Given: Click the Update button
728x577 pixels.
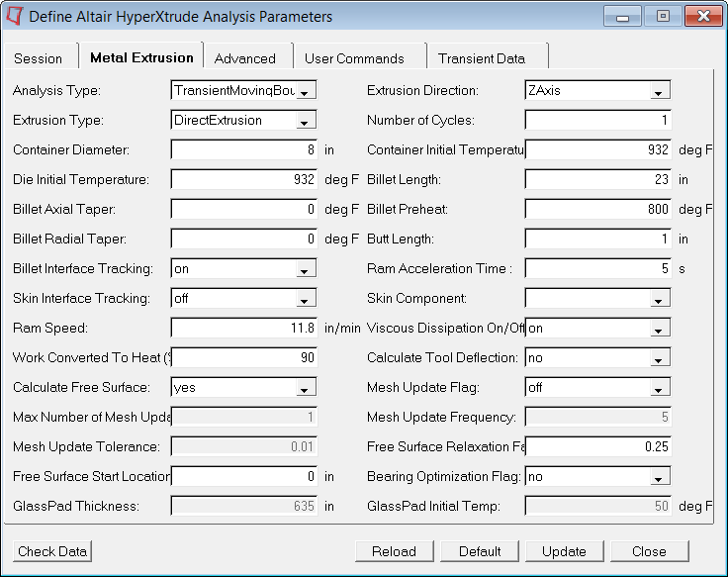Looking at the screenshot, I should [x=564, y=551].
